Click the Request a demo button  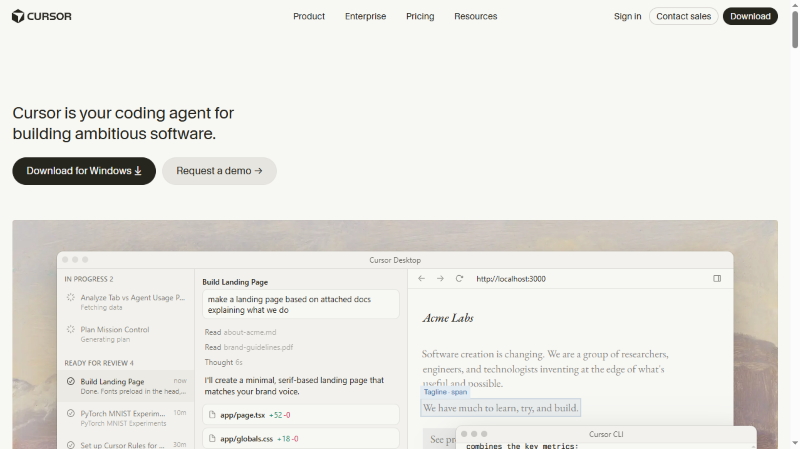[x=219, y=171]
